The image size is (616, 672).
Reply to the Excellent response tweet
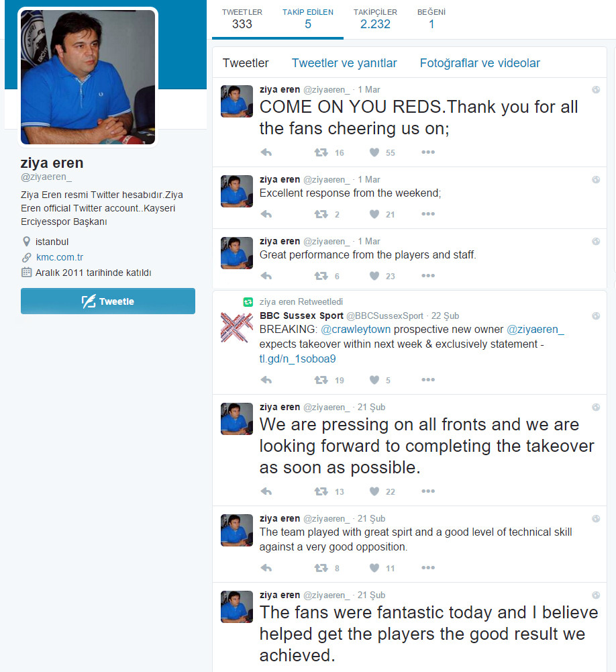(266, 214)
